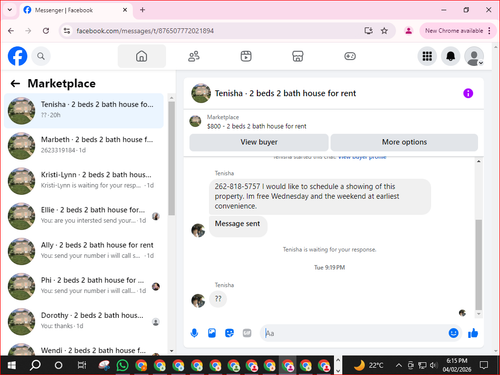This screenshot has width=500, height=375.
Task: Click the site information icon in address bar
Action: (67, 31)
